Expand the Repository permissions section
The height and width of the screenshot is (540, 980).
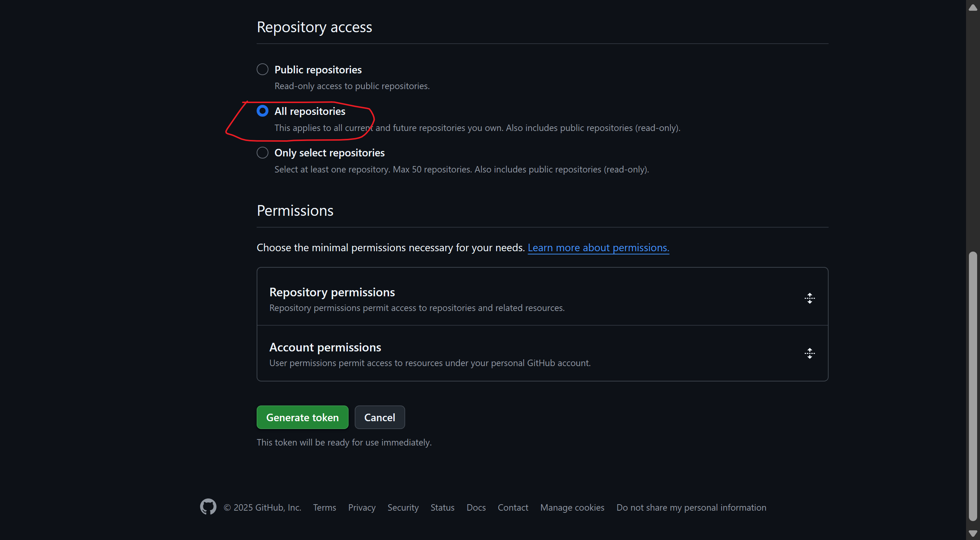coord(332,292)
